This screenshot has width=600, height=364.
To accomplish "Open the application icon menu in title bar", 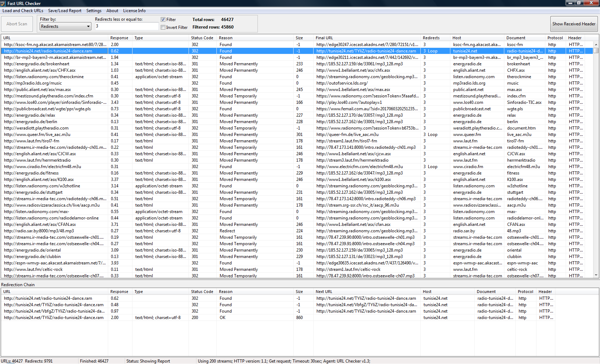I will [x=3, y=4].
